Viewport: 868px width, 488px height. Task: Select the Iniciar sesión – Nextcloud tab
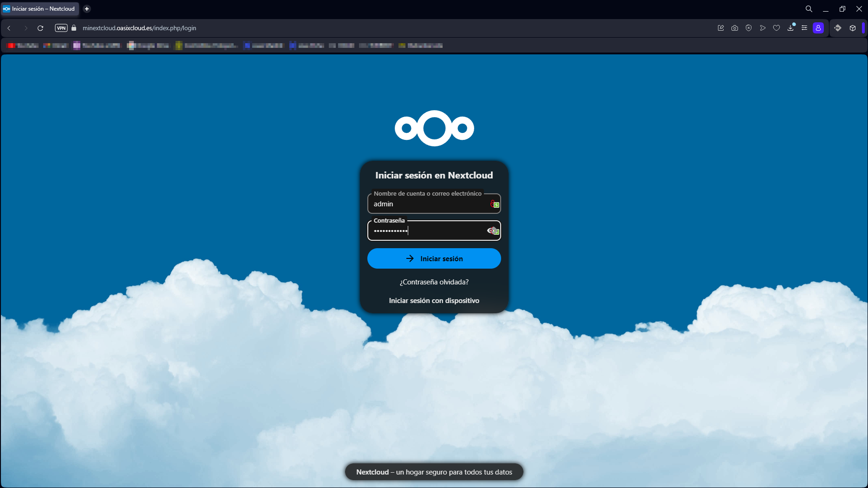tap(40, 9)
